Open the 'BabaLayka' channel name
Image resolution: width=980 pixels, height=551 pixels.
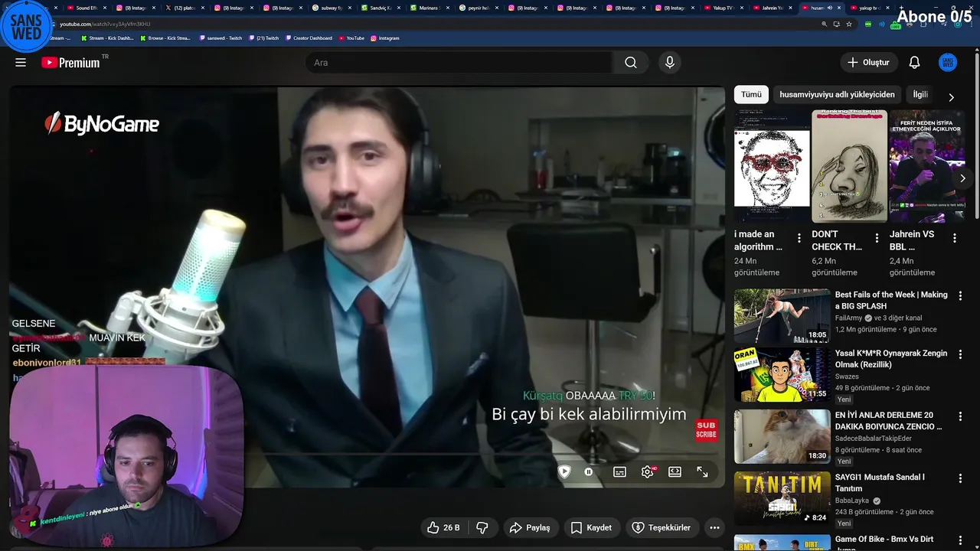tap(852, 501)
